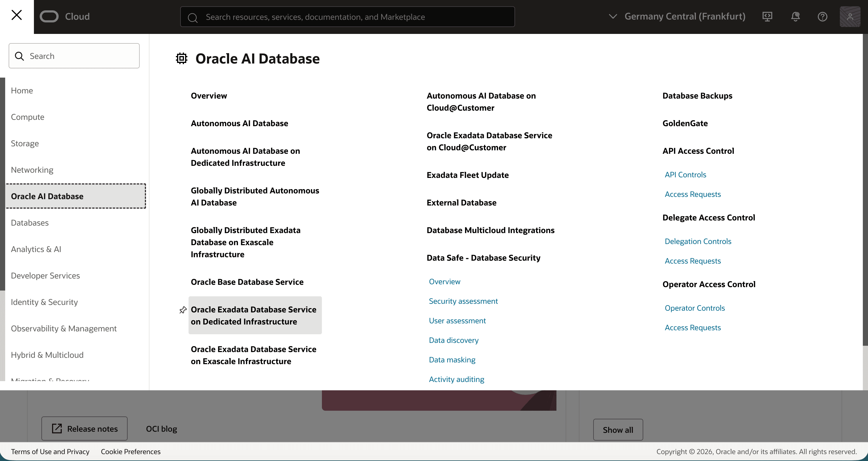
Task: Open Oracle Exadata Database Service on Exascale Infrastructure
Action: pyautogui.click(x=254, y=355)
